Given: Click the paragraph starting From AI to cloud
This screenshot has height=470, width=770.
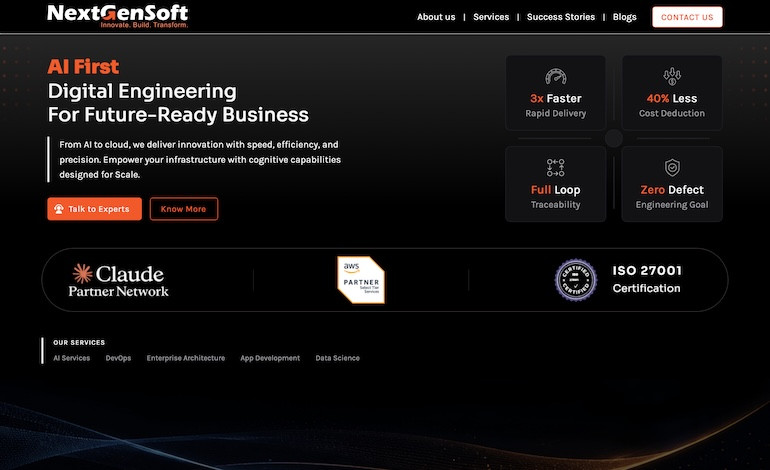Looking at the screenshot, I should pyautogui.click(x=200, y=160).
